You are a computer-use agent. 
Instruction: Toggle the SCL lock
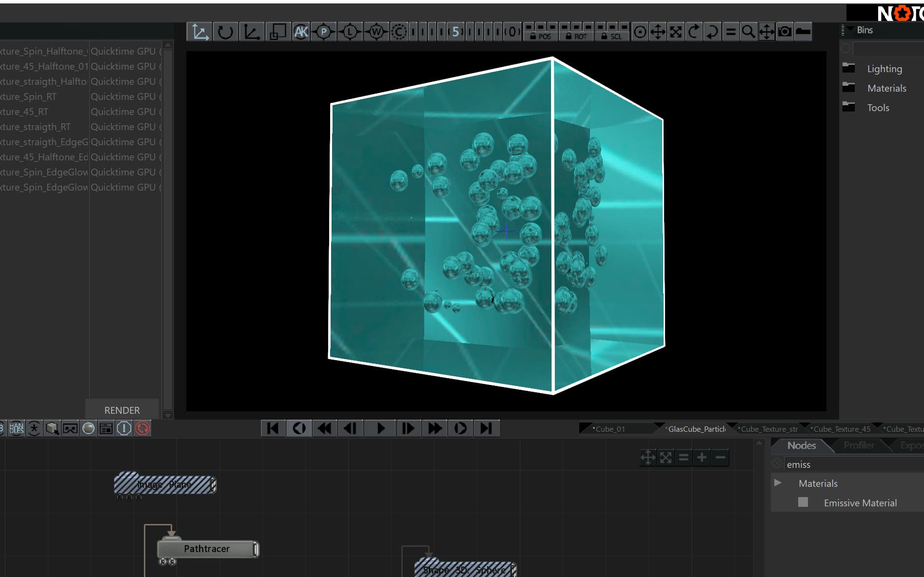tap(612, 32)
